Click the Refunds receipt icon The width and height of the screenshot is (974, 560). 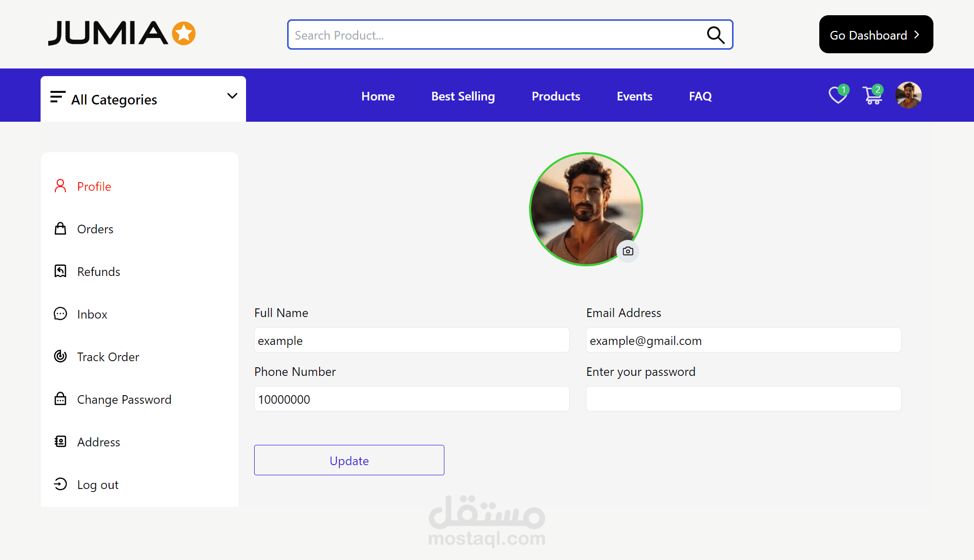(60, 271)
